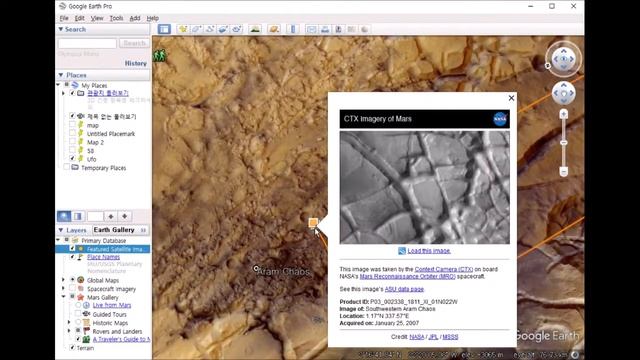Select the Live from Mars radio button
The image size is (640, 360).
78,305
